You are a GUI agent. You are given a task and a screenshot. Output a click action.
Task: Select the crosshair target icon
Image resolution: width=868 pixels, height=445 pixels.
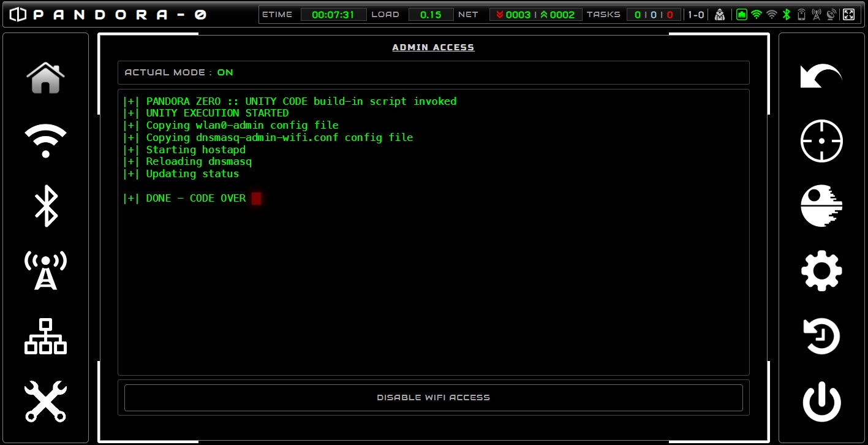coord(821,141)
